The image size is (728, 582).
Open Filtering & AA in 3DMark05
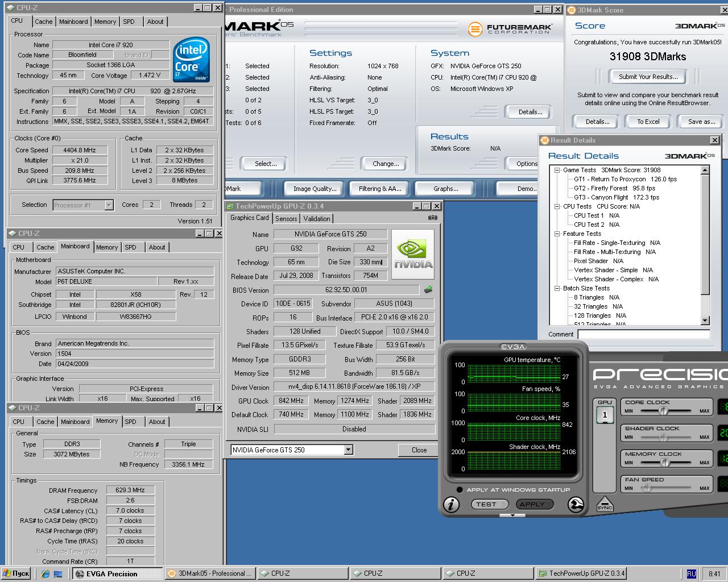380,189
